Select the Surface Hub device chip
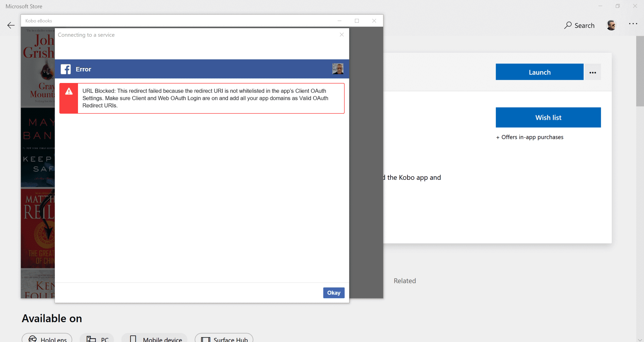The height and width of the screenshot is (342, 644). (224, 338)
